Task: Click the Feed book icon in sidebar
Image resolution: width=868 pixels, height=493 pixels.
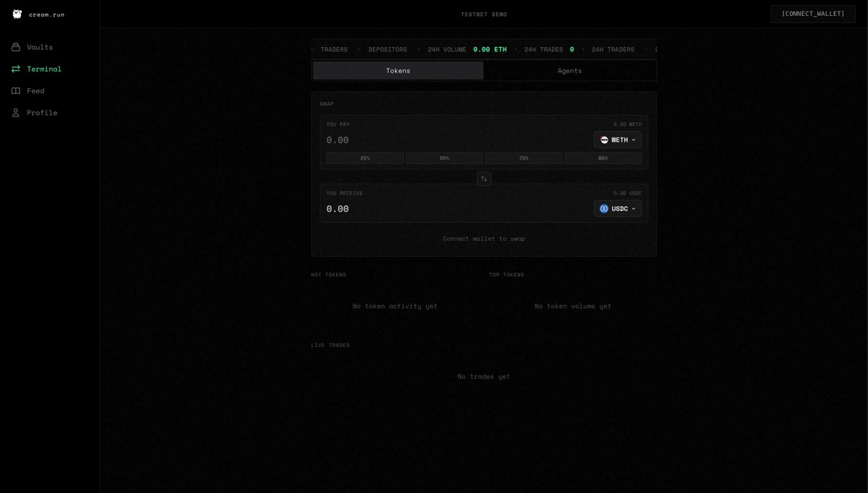Action: [x=16, y=91]
